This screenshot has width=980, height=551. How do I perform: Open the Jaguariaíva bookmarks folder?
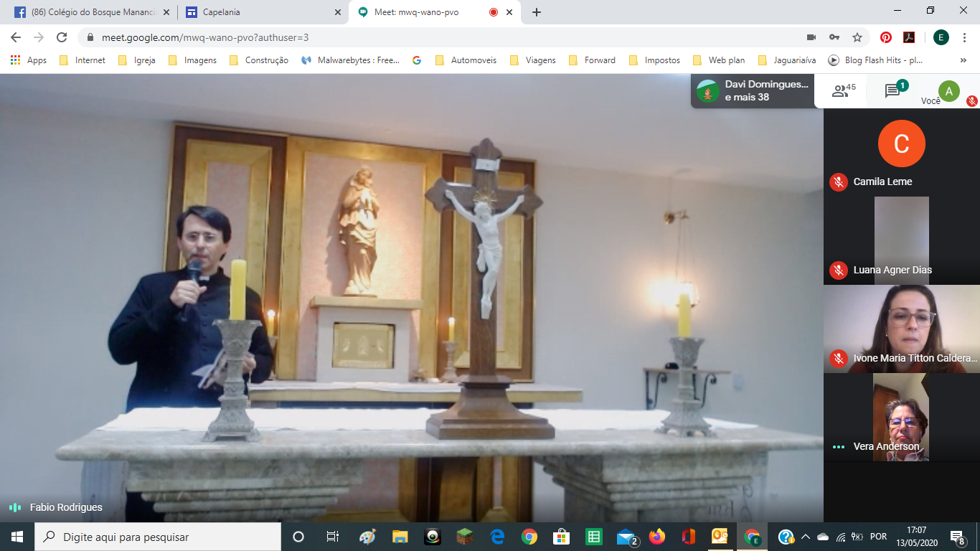point(787,60)
